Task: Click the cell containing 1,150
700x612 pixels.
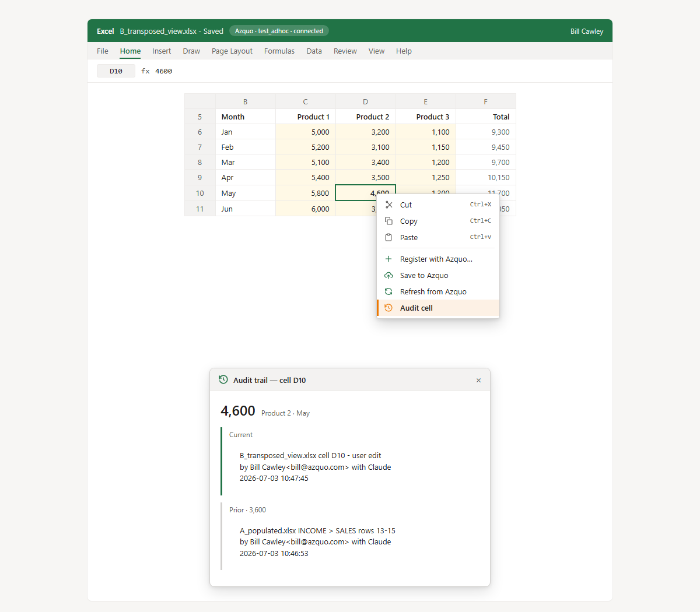Action: (x=426, y=147)
